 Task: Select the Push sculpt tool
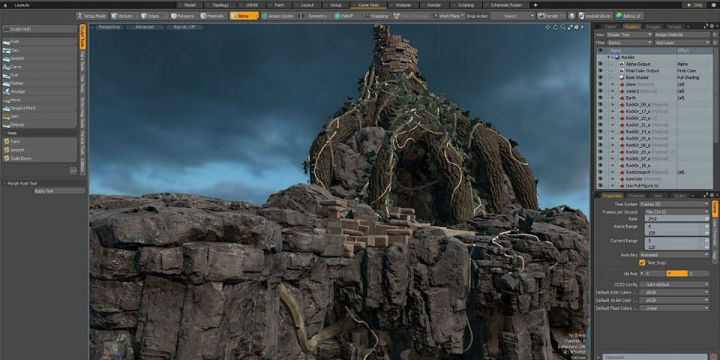click(39, 41)
